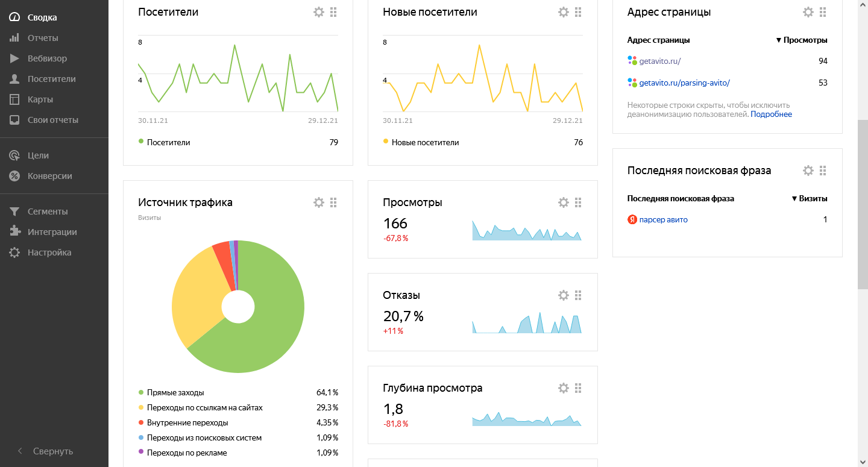
Task: Click drag-handle grid icon on Отказы widget
Action: pyautogui.click(x=578, y=295)
